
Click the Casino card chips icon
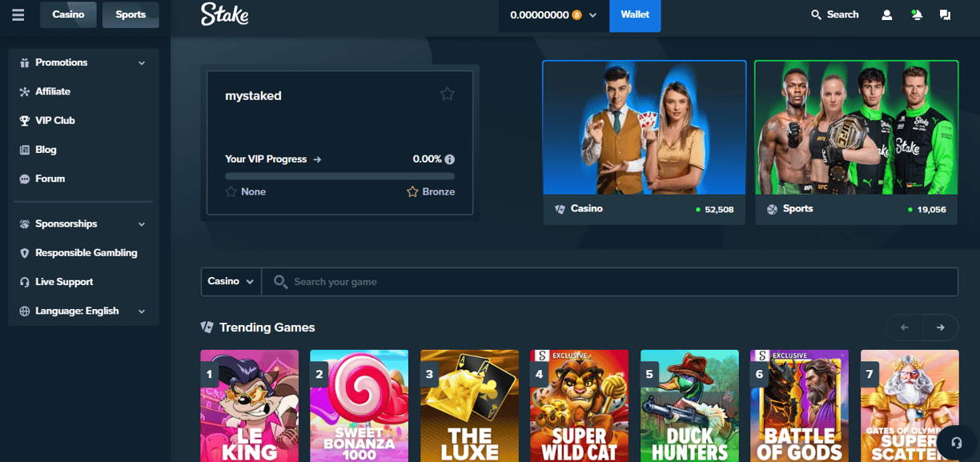coord(560,209)
